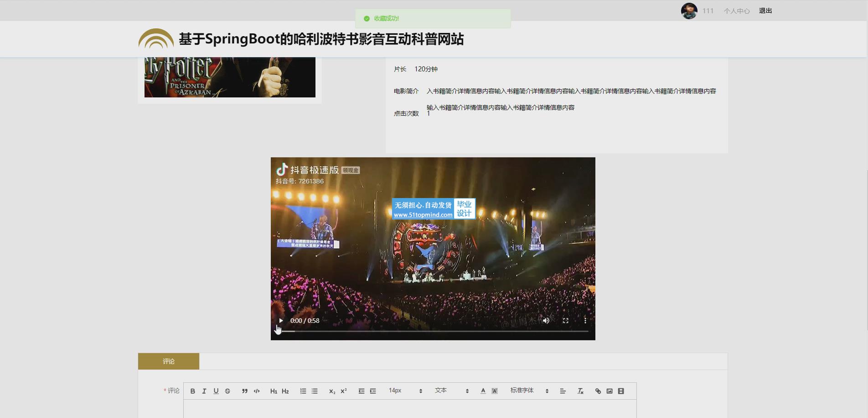Image resolution: width=868 pixels, height=418 pixels.
Task: Toggle underline formatting in comment editor
Action: point(216,391)
